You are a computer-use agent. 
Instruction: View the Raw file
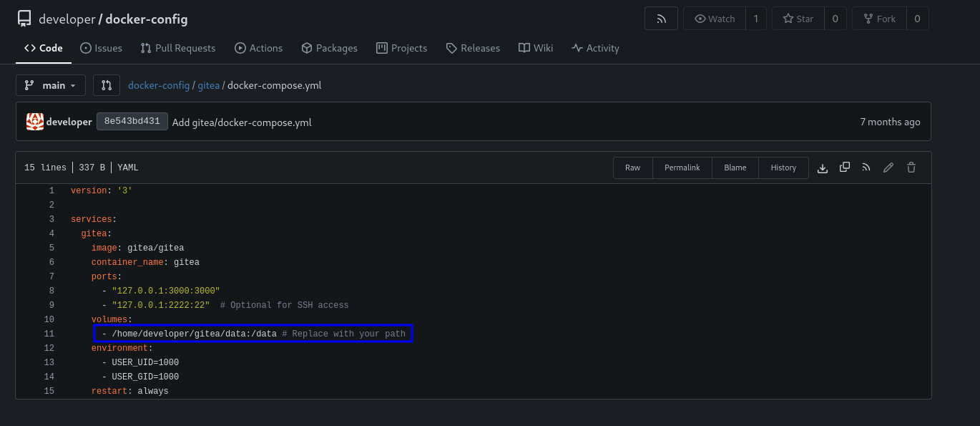(x=632, y=168)
